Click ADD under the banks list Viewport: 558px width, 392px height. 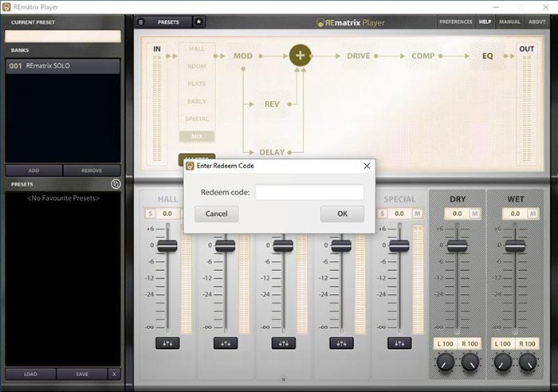click(33, 171)
